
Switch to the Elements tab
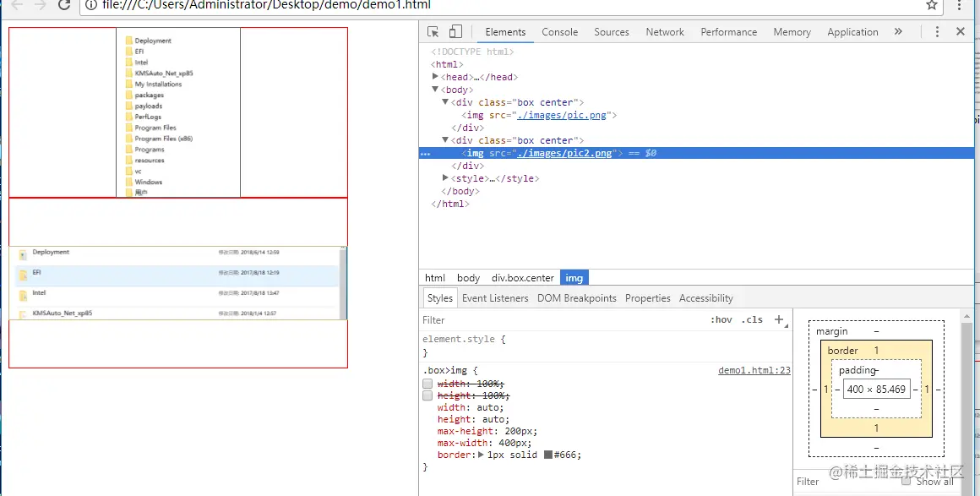pos(505,32)
